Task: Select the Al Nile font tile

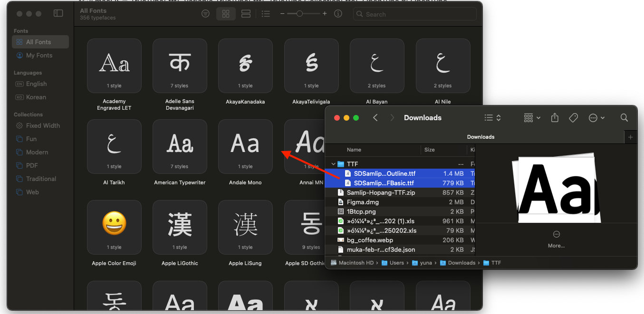Action: (x=443, y=66)
